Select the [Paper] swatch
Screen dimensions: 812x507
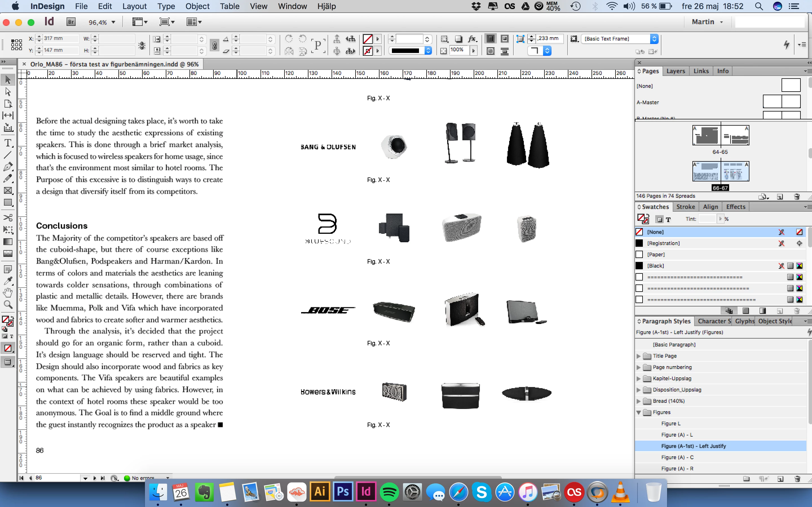[656, 255]
